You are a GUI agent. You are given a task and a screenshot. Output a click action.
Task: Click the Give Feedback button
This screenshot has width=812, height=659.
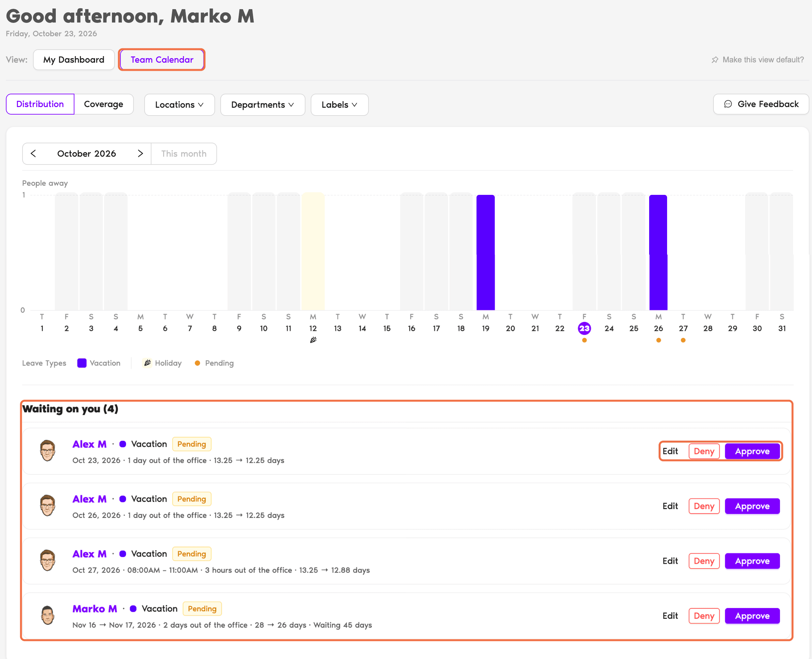[761, 104]
